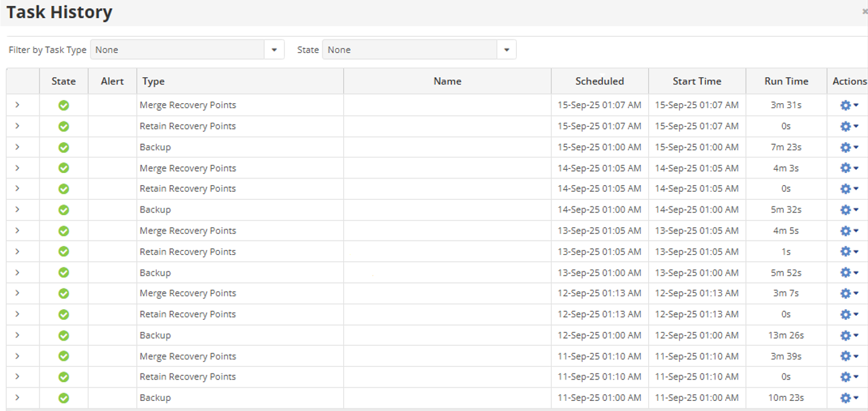The height and width of the screenshot is (411, 868).
Task: Open the State filter dropdown arrow
Action: coord(506,50)
